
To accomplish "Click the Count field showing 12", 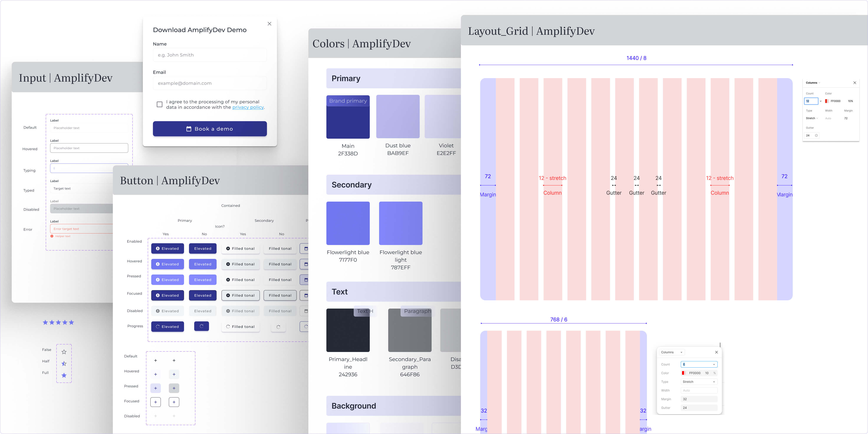I will pyautogui.click(x=811, y=101).
